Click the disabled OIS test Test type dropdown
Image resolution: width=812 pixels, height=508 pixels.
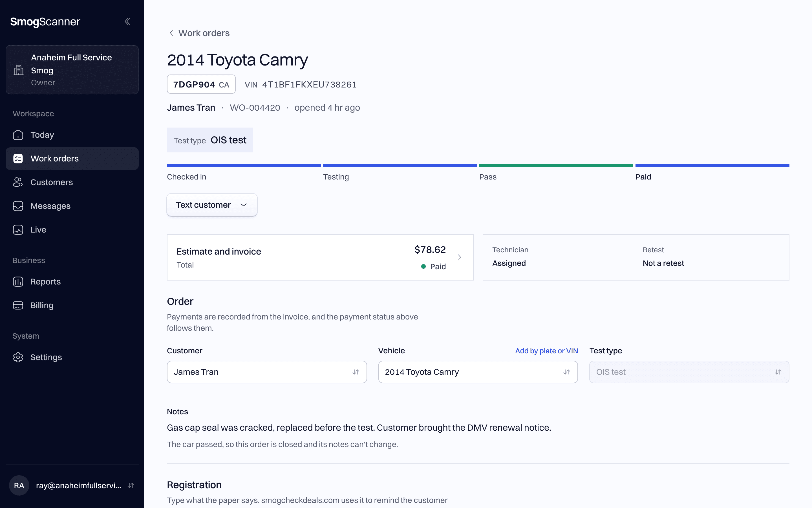tap(689, 372)
